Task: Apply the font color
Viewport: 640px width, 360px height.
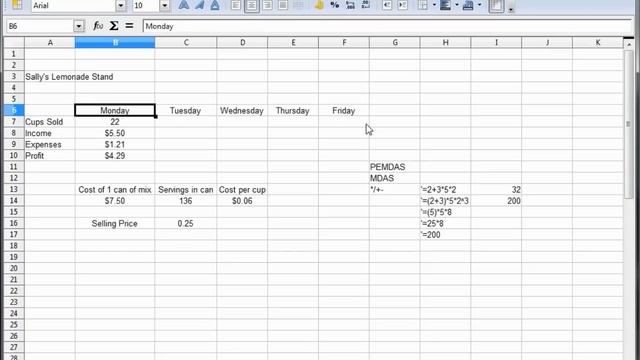Action: point(468,5)
